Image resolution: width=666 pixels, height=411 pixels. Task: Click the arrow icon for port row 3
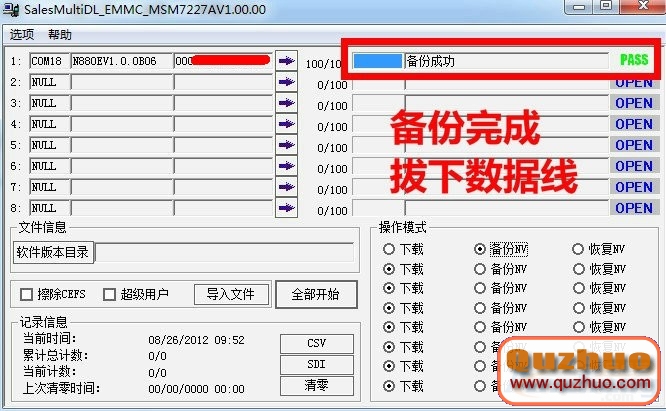click(x=286, y=103)
